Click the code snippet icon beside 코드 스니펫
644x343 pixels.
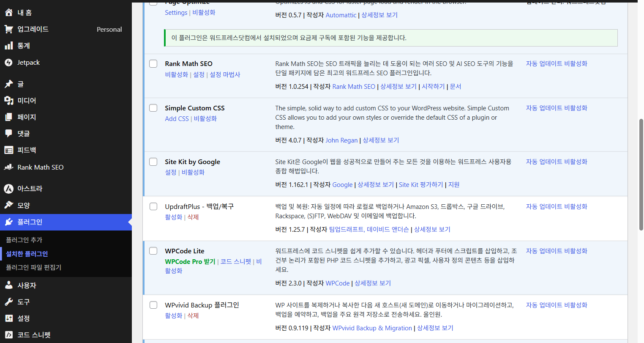pyautogui.click(x=8, y=335)
